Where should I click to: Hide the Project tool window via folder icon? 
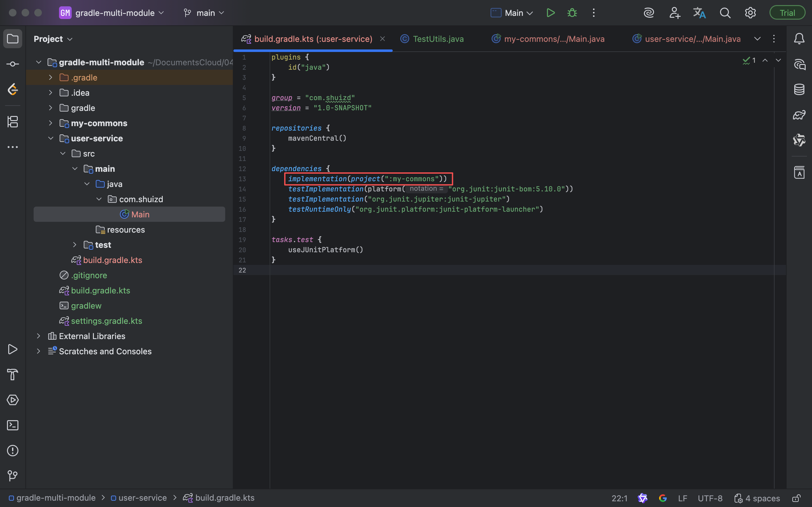pos(12,39)
